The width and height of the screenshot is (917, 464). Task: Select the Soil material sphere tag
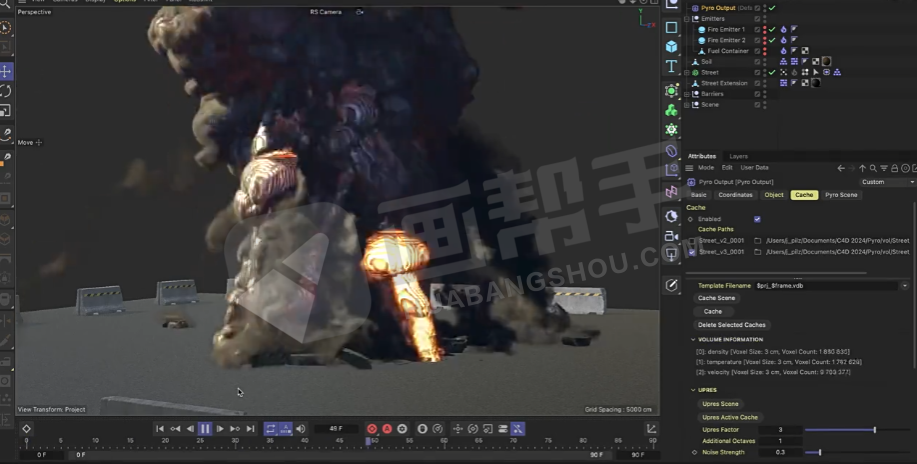[x=826, y=61]
